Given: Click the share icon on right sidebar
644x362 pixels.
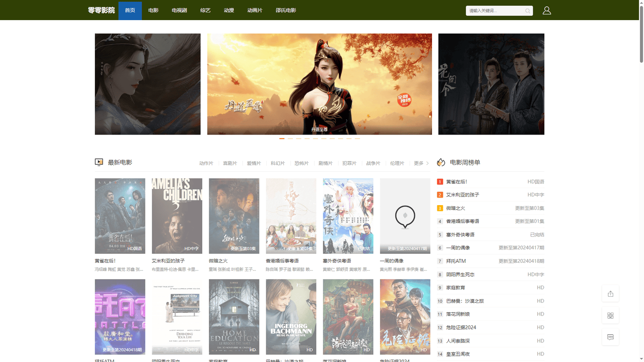Looking at the screenshot, I should tap(610, 294).
